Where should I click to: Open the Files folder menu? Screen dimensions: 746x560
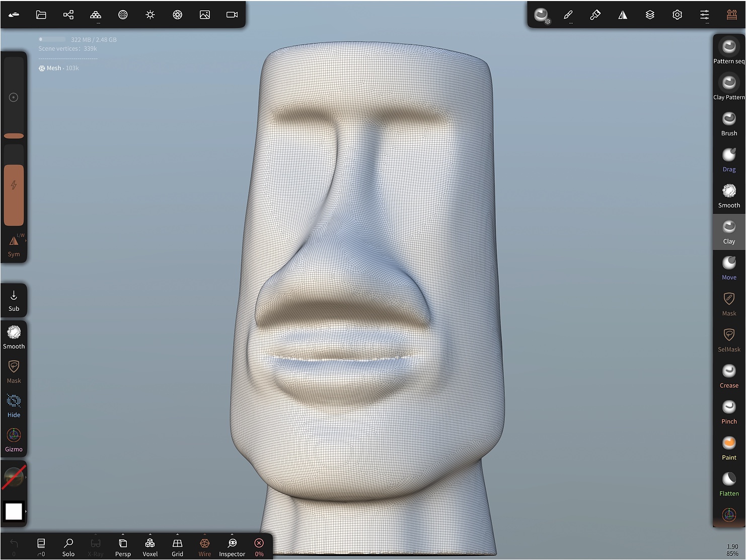point(41,15)
